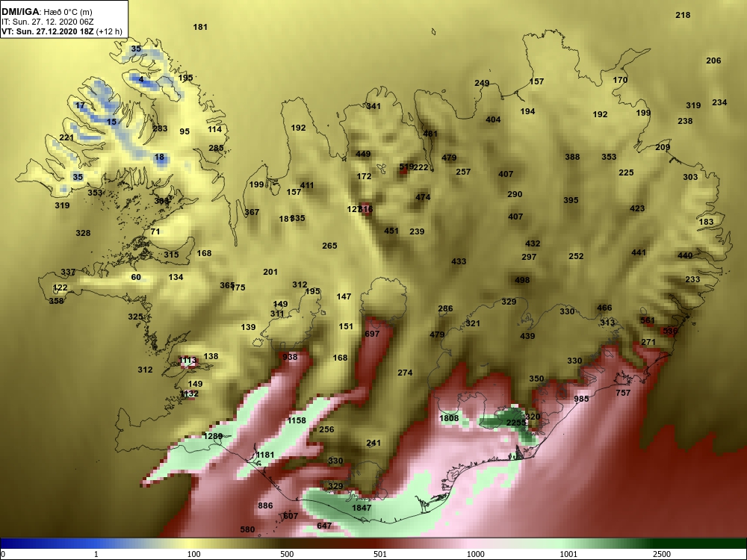Click the map value '325'
The image size is (747, 560).
[x=135, y=317]
